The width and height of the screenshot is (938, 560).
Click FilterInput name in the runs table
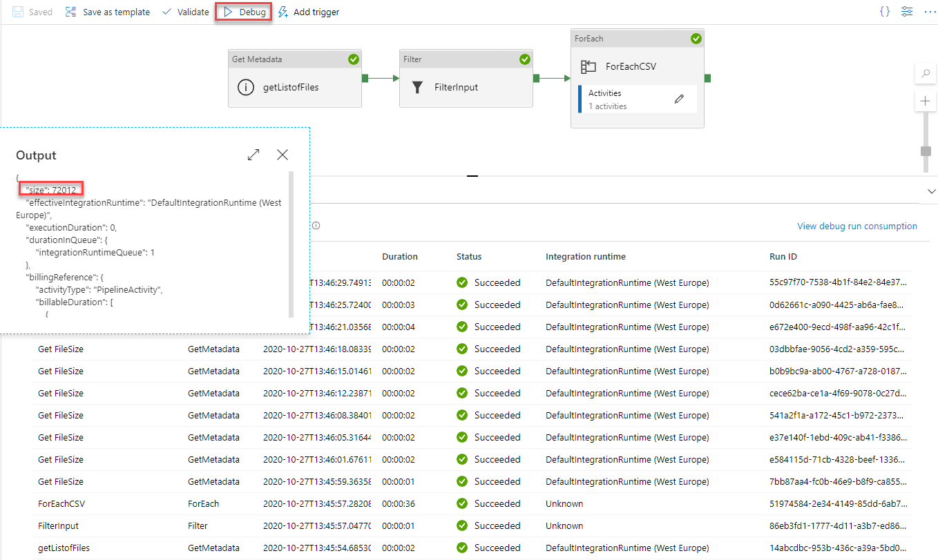59,525
